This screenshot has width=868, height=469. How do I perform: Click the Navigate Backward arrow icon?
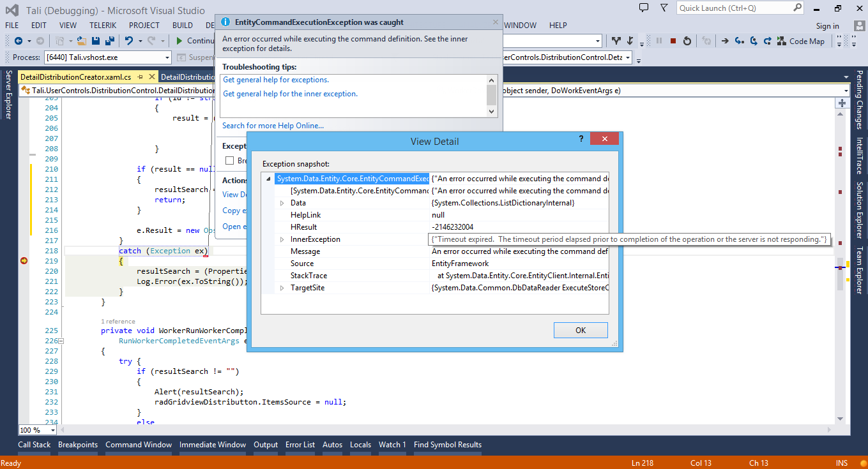[x=18, y=41]
